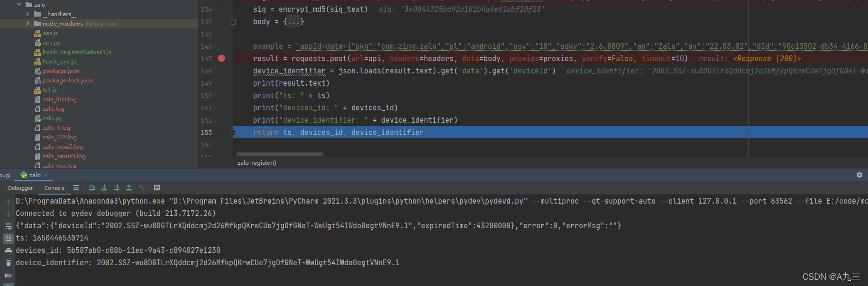This screenshot has height=286, width=868.
Task: Open zalo.log file
Action: click(x=53, y=109)
